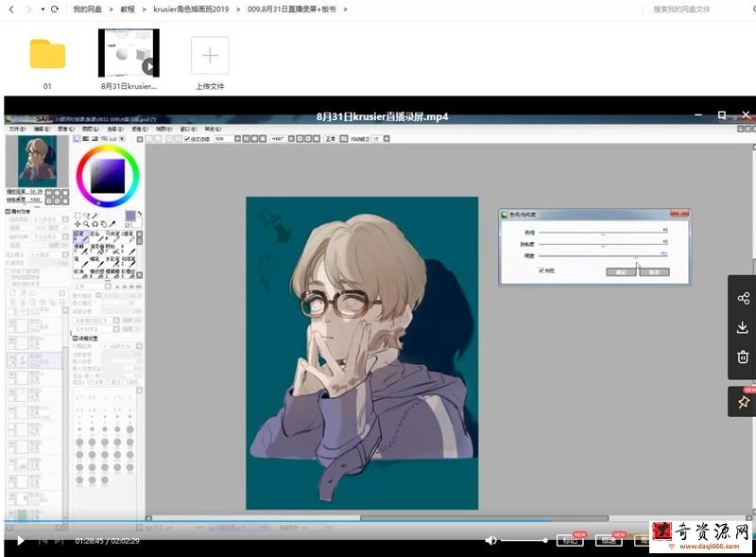Select the foreground color swatch
Screen dimensions: 756x557
point(130,216)
